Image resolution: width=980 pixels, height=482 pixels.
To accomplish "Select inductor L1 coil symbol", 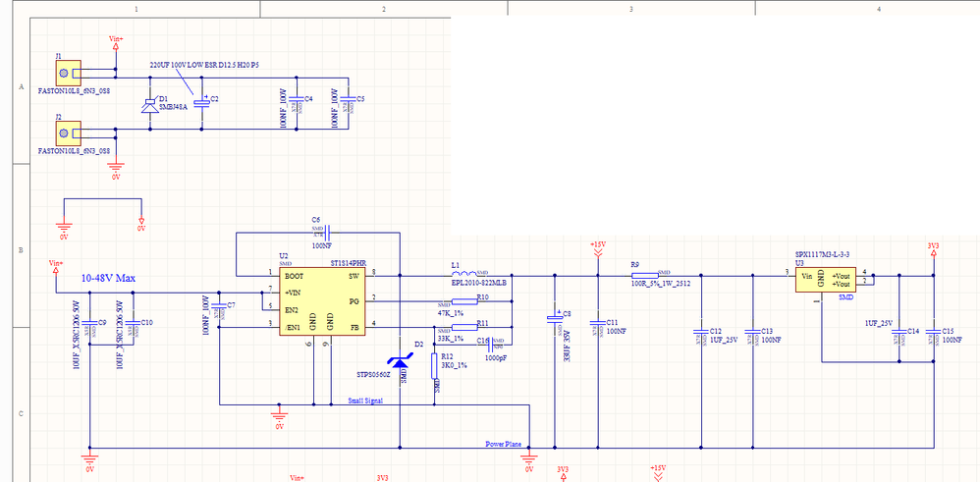I will [463, 274].
